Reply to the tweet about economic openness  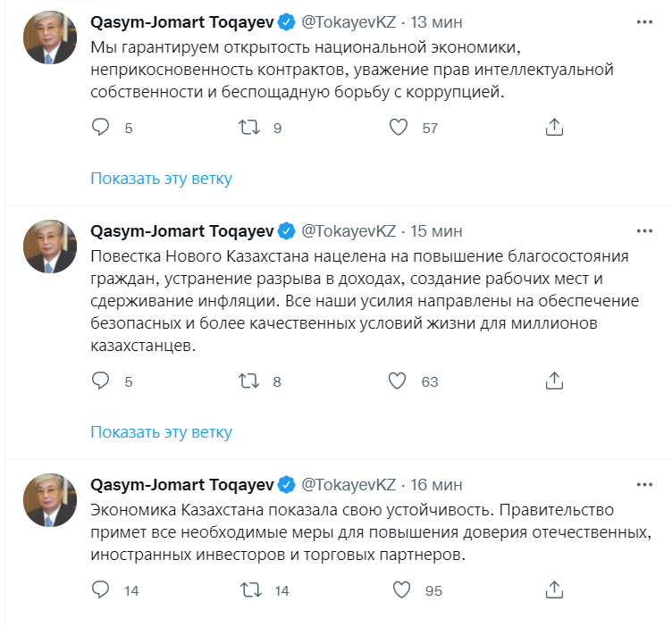[x=101, y=128]
